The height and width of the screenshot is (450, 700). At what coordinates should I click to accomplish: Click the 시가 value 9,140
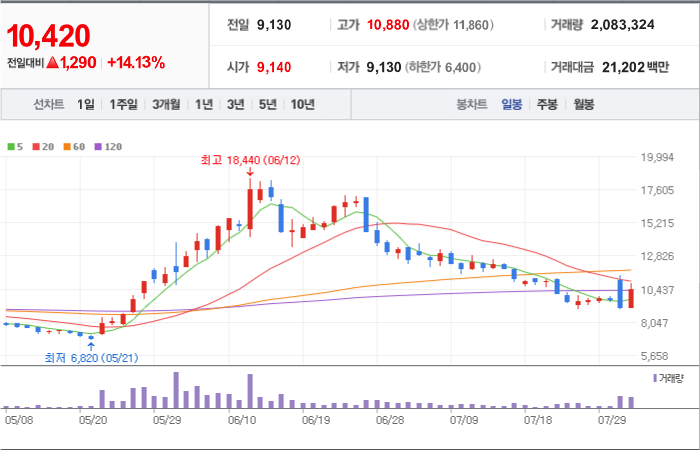tap(274, 67)
